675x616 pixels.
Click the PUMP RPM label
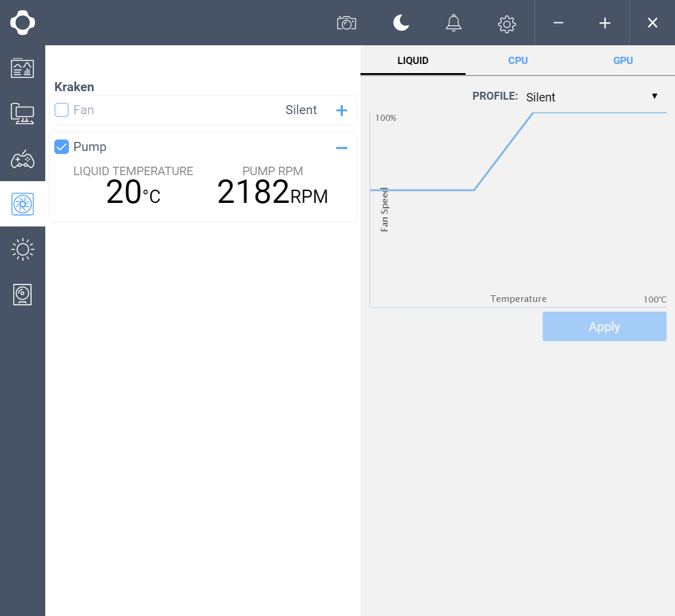click(272, 171)
